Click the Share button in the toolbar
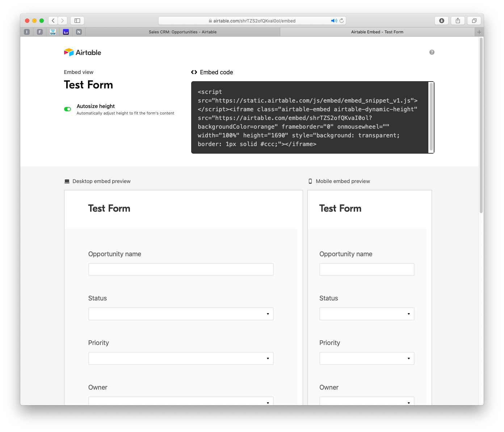Image resolution: width=504 pixels, height=432 pixels. [x=458, y=21]
